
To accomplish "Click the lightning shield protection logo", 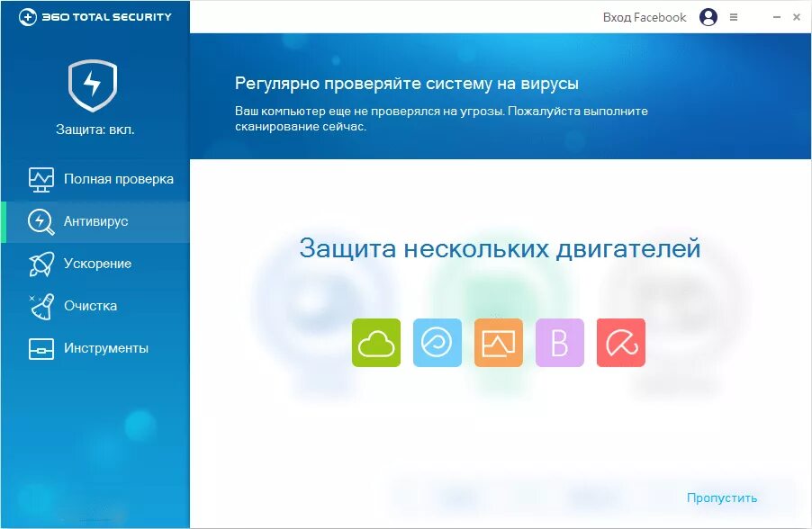I will point(94,86).
